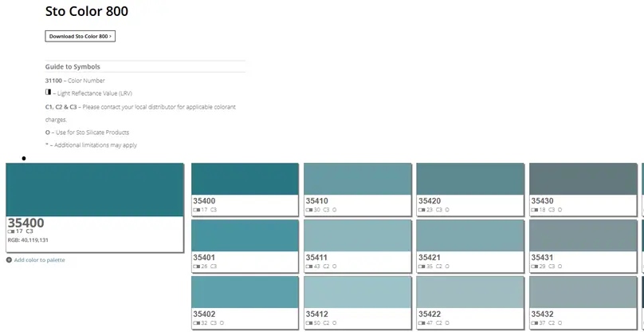Click the LRV icon in the Guide to Symbols
Image resolution: width=644 pixels, height=332 pixels.
coord(49,93)
